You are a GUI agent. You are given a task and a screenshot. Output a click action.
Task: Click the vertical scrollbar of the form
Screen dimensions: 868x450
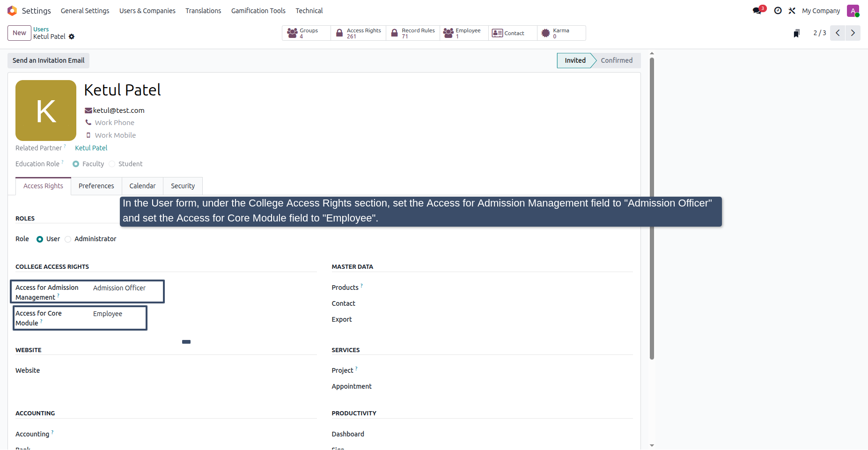(x=652, y=208)
